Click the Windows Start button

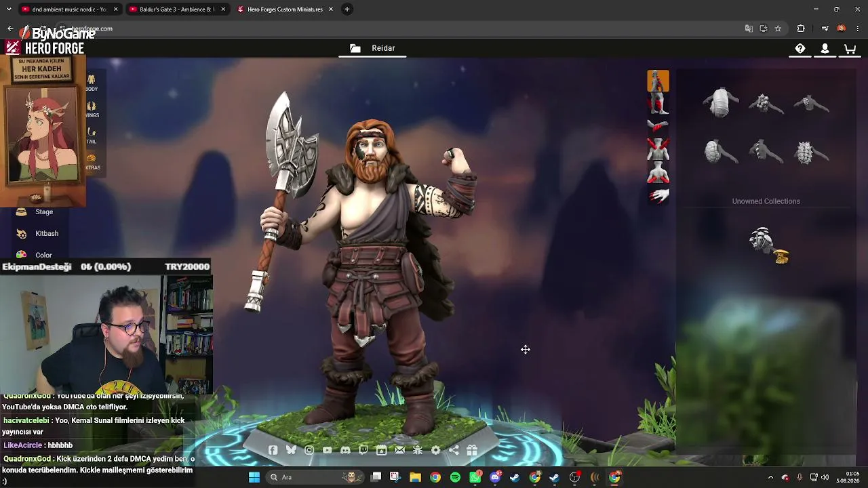(254, 477)
